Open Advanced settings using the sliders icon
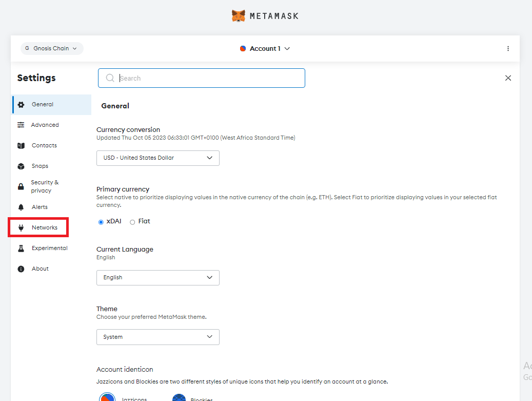532x401 pixels. [21, 125]
